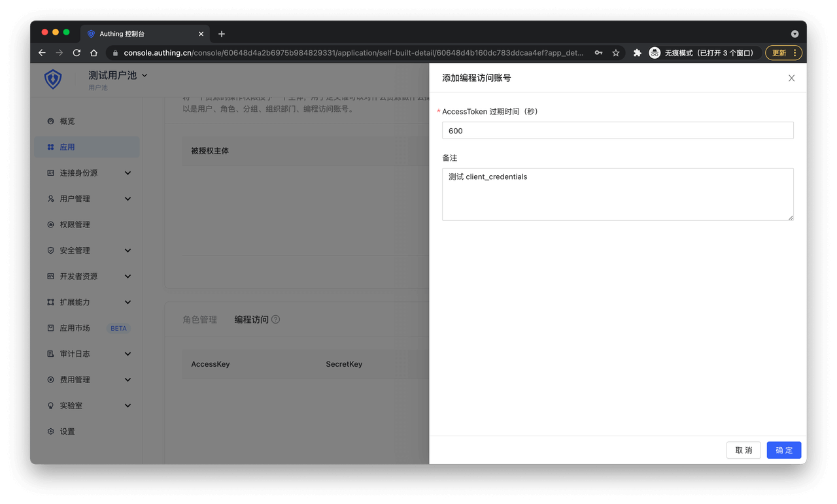Close the 添加编程访问账号 drawer

point(791,78)
